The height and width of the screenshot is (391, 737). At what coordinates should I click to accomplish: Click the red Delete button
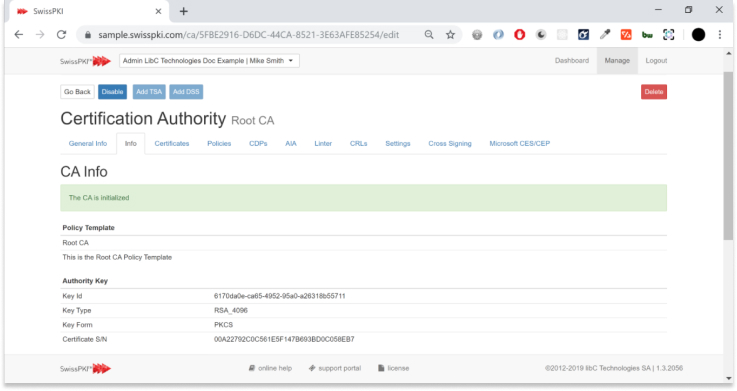point(654,92)
